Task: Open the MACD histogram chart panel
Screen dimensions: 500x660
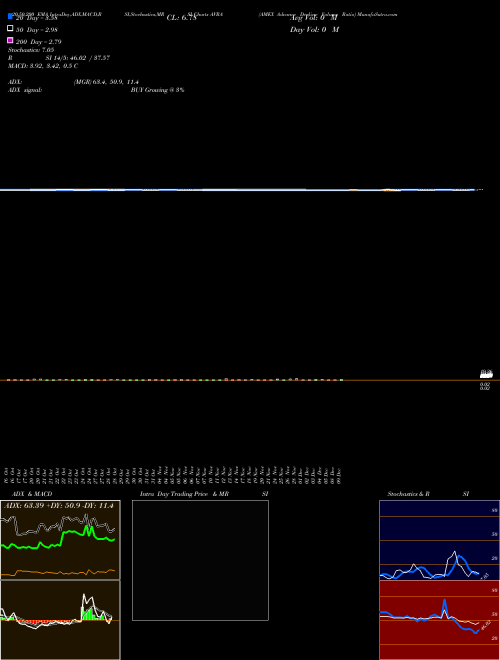Action: tap(60, 620)
